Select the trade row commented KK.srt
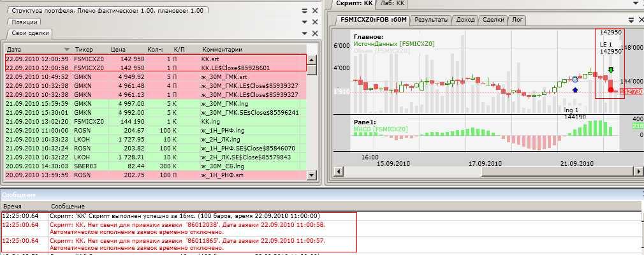Viewport: 644px width, 255px height. coord(156,59)
